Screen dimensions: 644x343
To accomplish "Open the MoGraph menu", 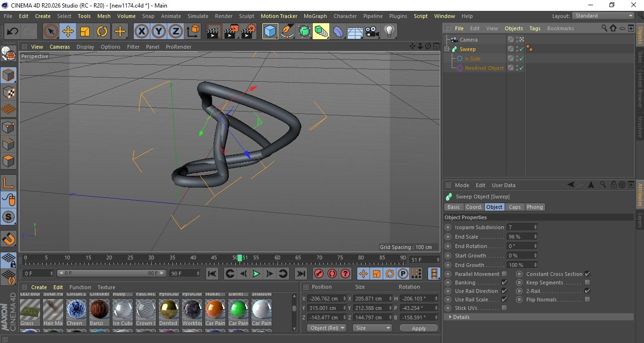I will tap(315, 16).
